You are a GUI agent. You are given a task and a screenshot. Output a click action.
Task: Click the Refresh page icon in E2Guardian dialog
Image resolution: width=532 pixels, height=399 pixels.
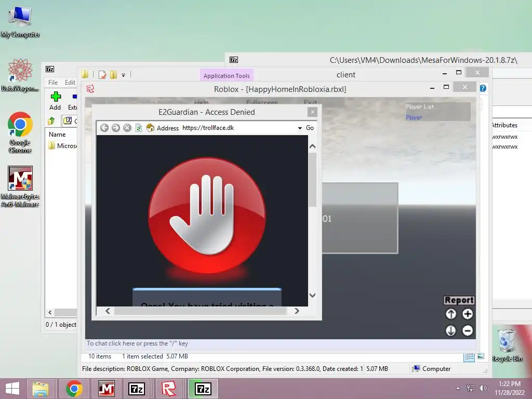tap(139, 128)
